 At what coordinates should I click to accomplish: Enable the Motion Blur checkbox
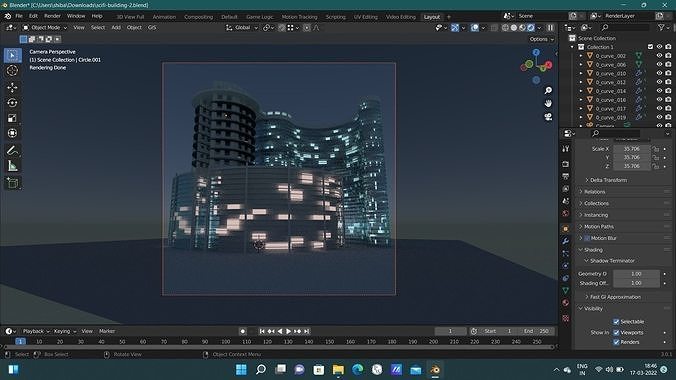pyautogui.click(x=587, y=238)
